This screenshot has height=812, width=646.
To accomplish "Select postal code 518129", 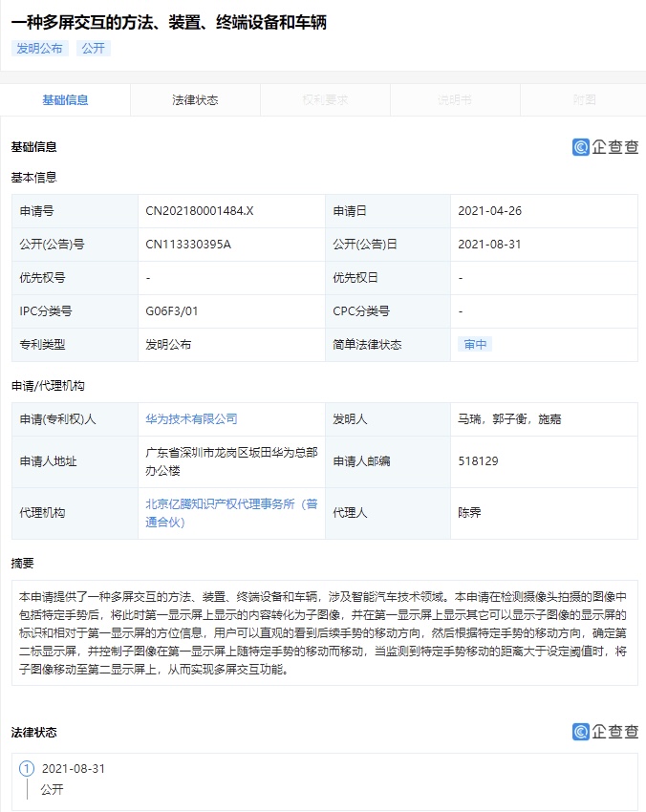I will pyautogui.click(x=478, y=460).
